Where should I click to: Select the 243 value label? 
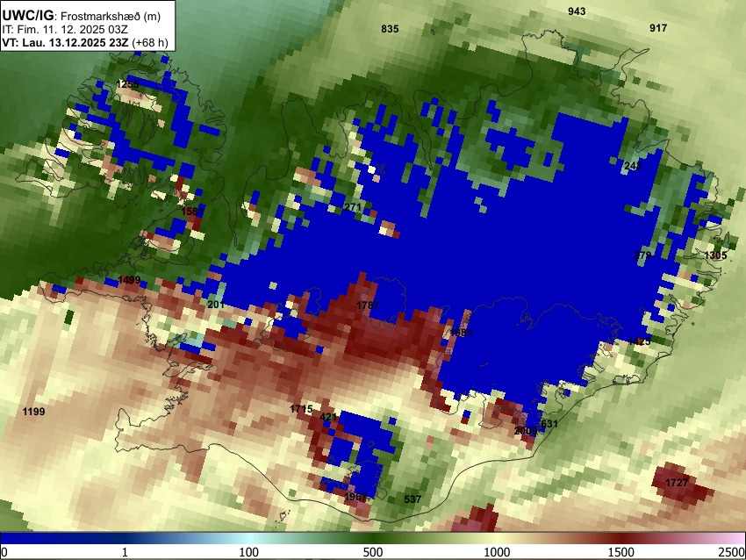633,166
